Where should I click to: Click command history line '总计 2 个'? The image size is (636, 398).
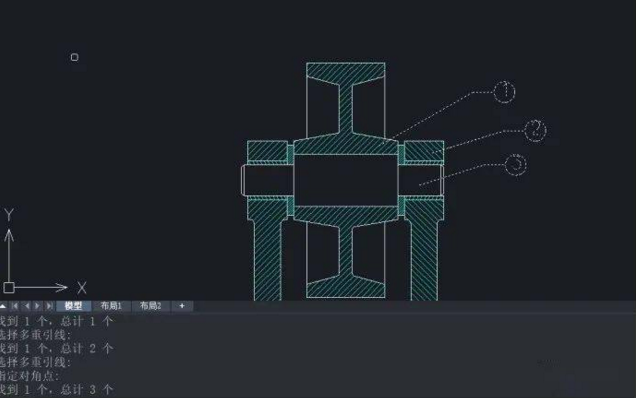(86, 349)
